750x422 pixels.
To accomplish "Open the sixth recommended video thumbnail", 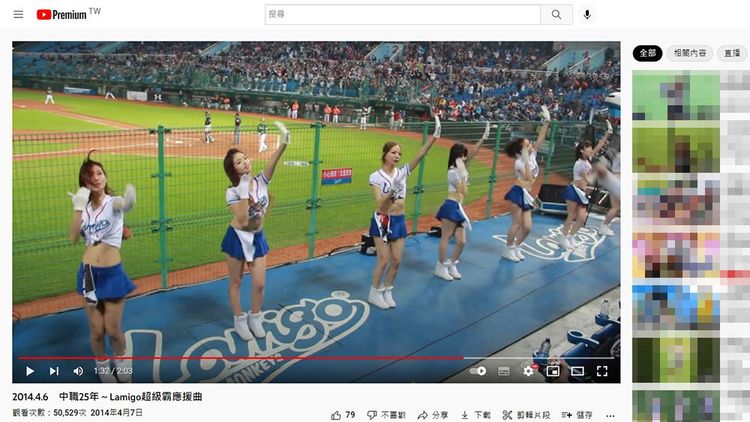I will coord(676,360).
